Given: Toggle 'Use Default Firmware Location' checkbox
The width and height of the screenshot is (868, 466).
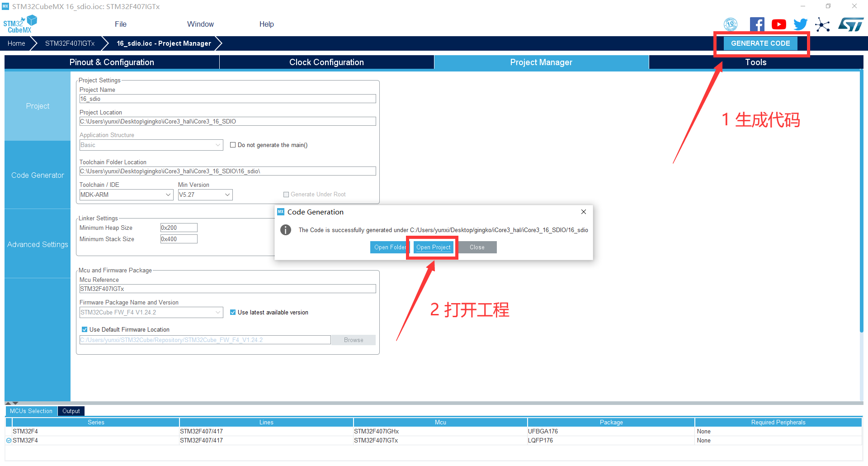Looking at the screenshot, I should (85, 330).
